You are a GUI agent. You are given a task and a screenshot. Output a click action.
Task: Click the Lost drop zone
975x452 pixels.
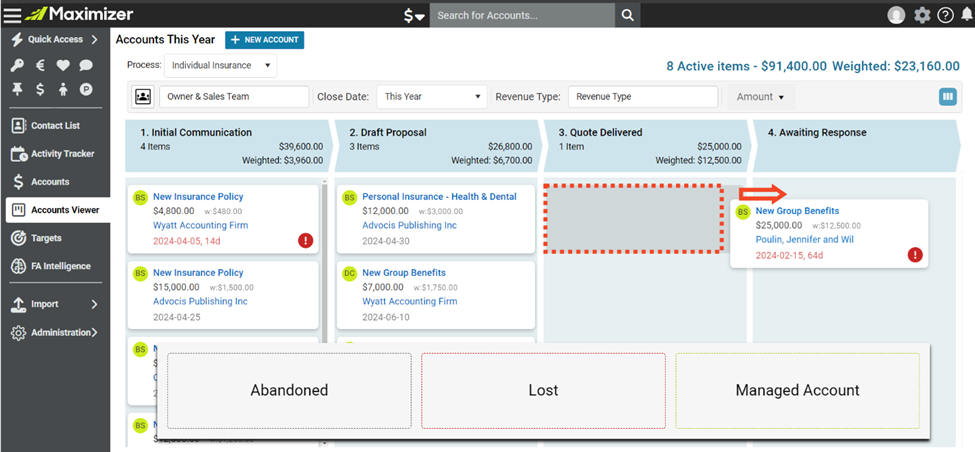pyautogui.click(x=543, y=390)
